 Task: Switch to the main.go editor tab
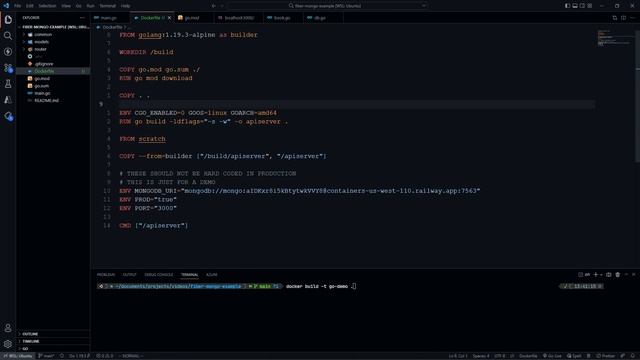pyautogui.click(x=109, y=18)
